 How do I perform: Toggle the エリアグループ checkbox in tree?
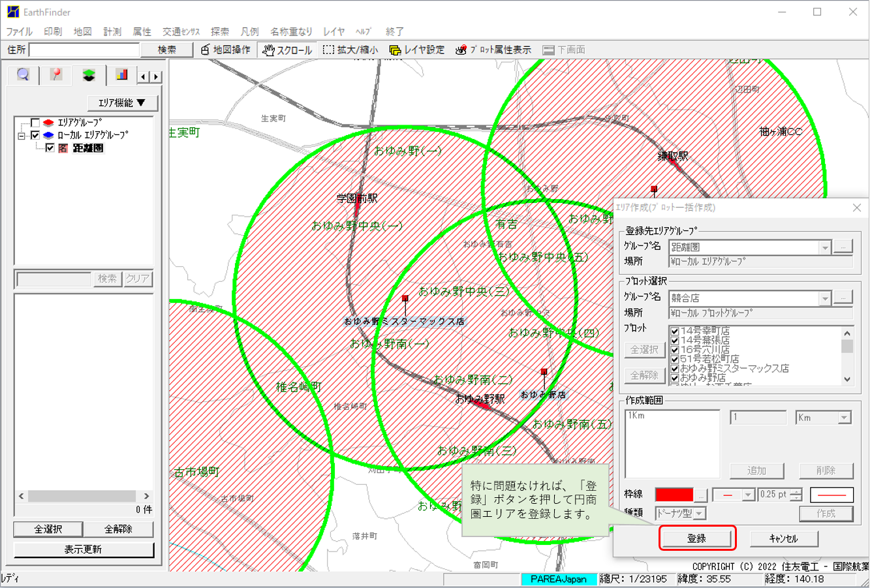(x=35, y=123)
